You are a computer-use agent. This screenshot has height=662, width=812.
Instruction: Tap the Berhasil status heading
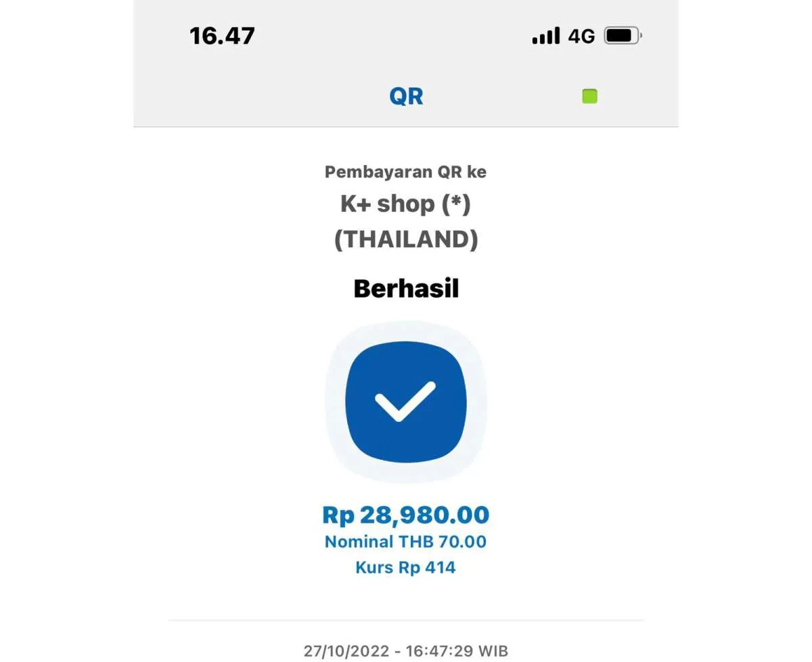coord(406,289)
